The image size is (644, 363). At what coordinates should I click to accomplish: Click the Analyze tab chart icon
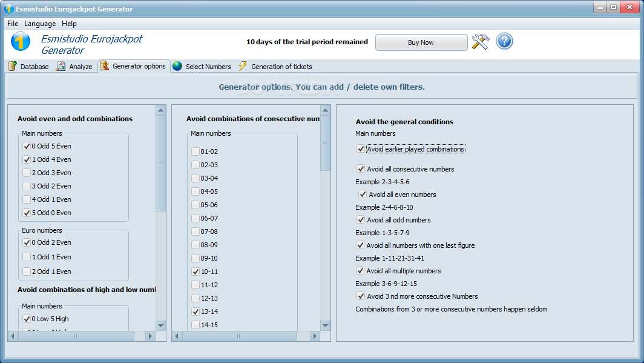[61, 66]
